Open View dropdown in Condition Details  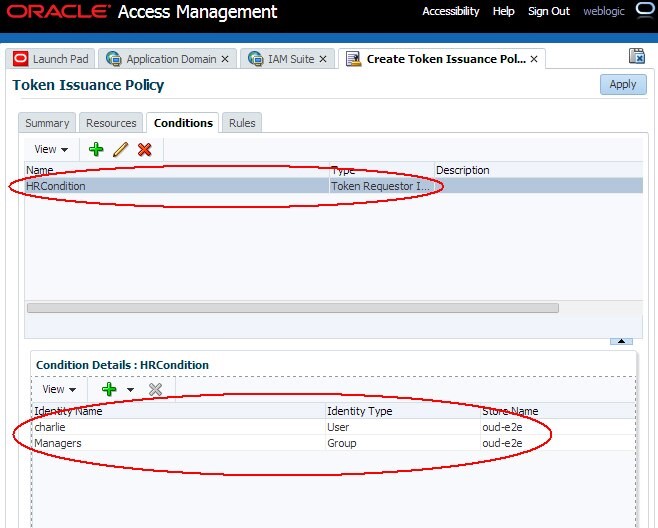coord(59,389)
